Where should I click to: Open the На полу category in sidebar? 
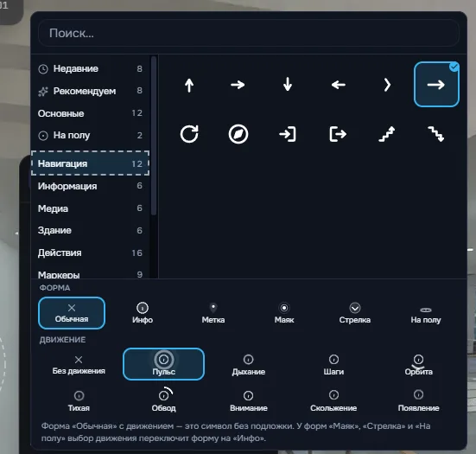90,135
